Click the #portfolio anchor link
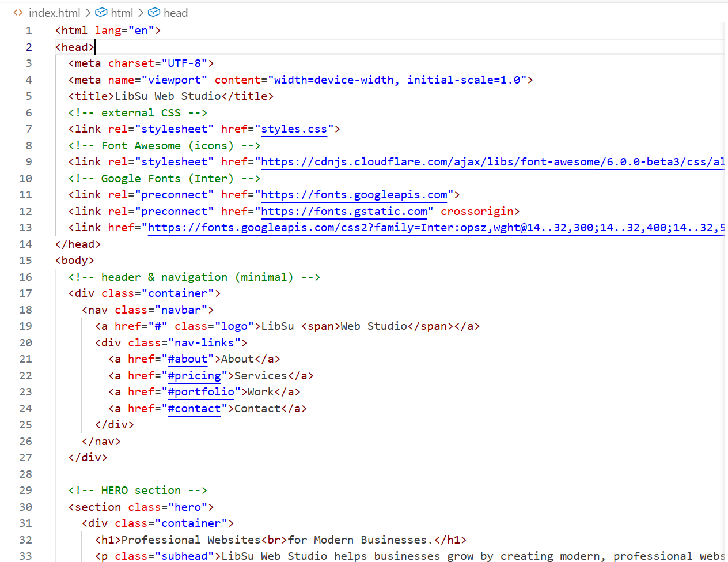The height and width of the screenshot is (562, 728). coord(200,392)
